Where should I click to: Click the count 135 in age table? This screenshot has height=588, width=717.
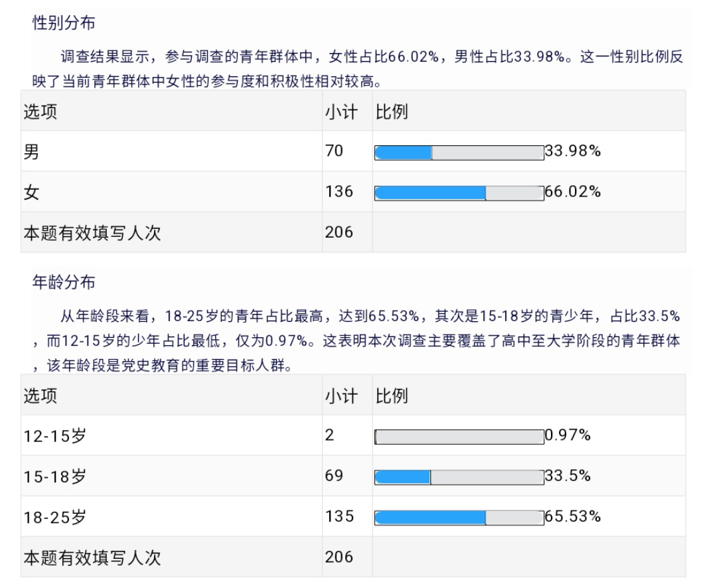point(339,516)
